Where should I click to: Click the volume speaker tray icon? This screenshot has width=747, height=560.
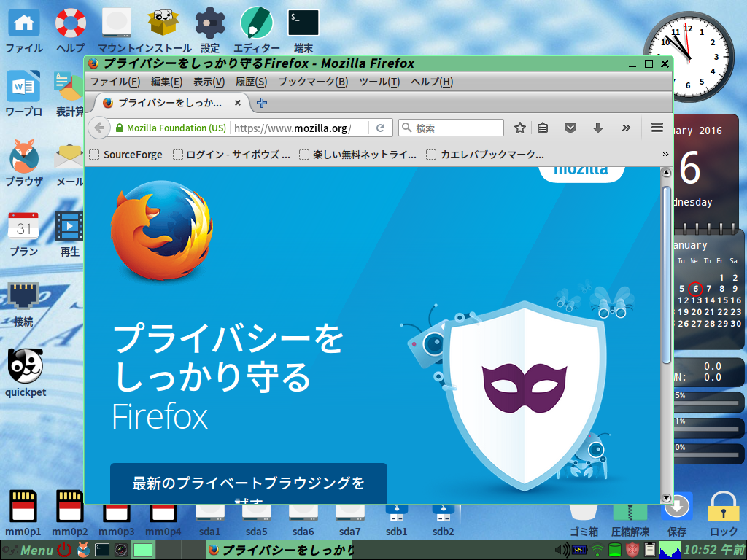562,550
